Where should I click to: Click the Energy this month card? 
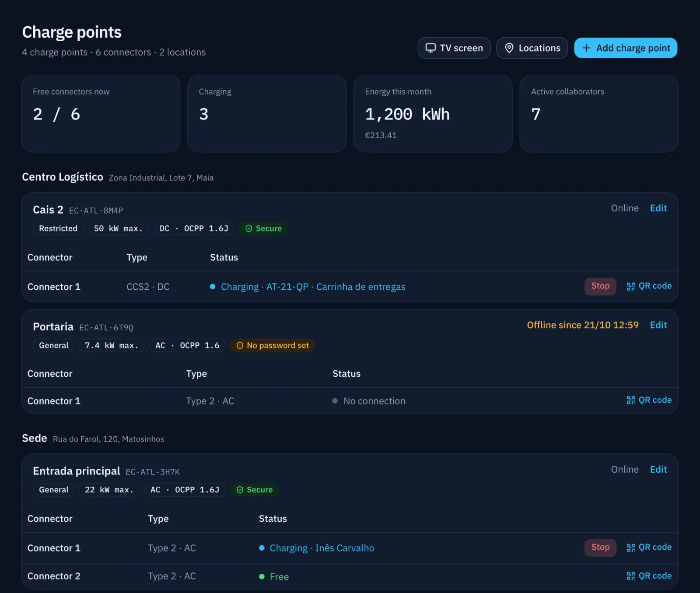(433, 114)
